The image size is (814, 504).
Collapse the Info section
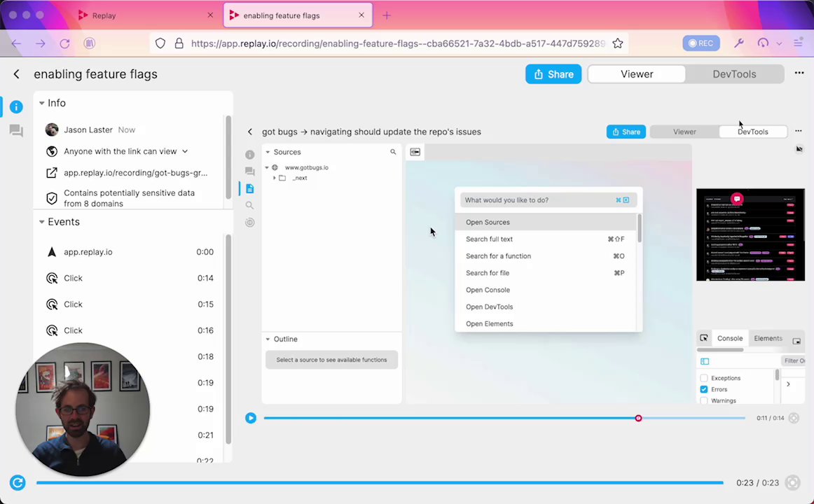click(41, 103)
